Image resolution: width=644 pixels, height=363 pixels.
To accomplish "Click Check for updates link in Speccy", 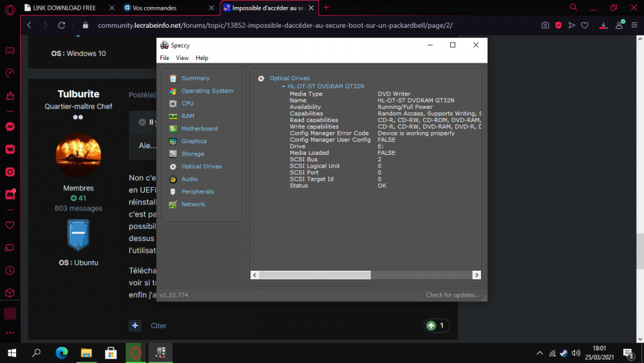I will click(x=452, y=295).
